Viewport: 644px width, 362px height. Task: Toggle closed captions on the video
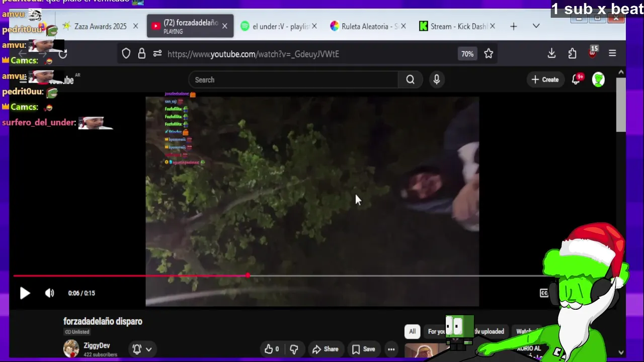pyautogui.click(x=544, y=293)
